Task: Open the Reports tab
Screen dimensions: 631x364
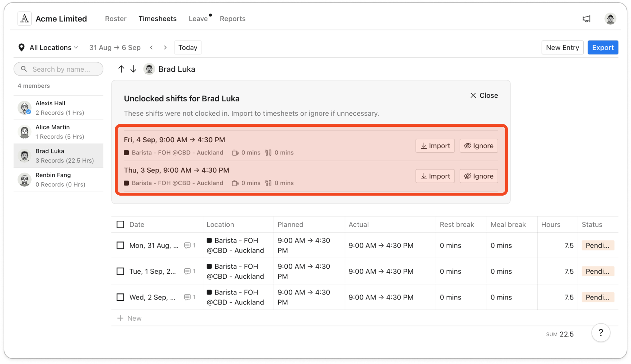Action: 233,19
